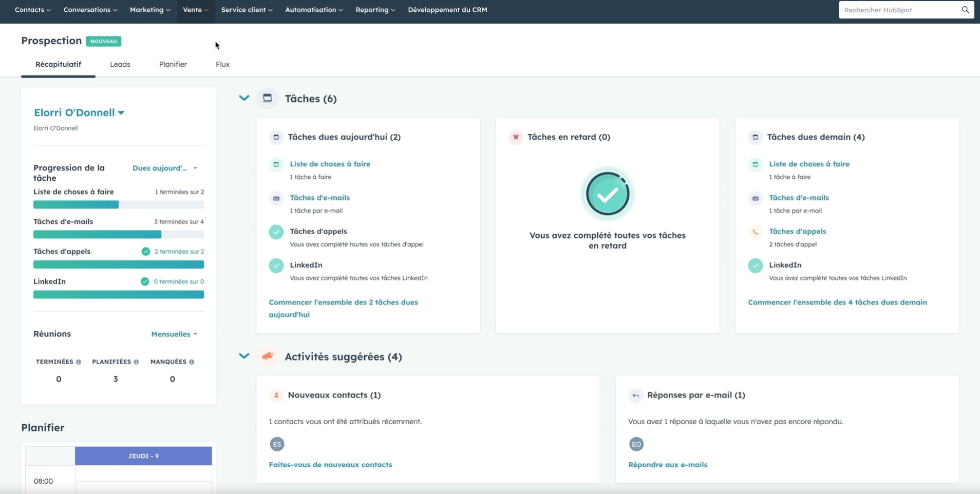Collapse the Activités suggérées section chevron
This screenshot has width=980, height=494.
pyautogui.click(x=244, y=356)
